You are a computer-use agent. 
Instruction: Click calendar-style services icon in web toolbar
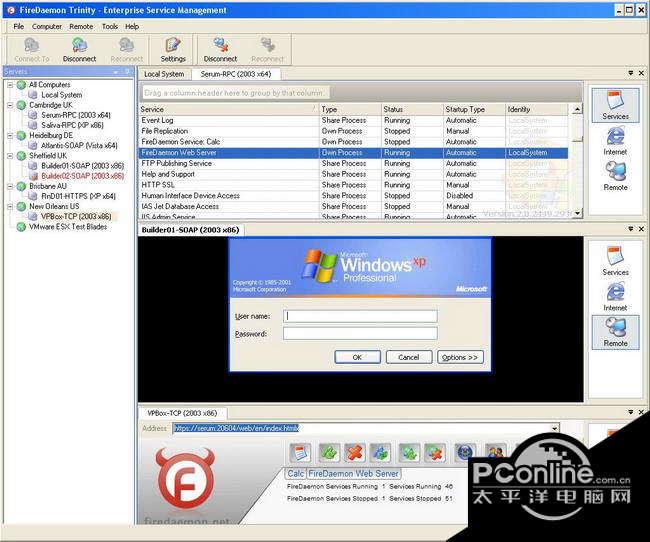click(x=300, y=452)
